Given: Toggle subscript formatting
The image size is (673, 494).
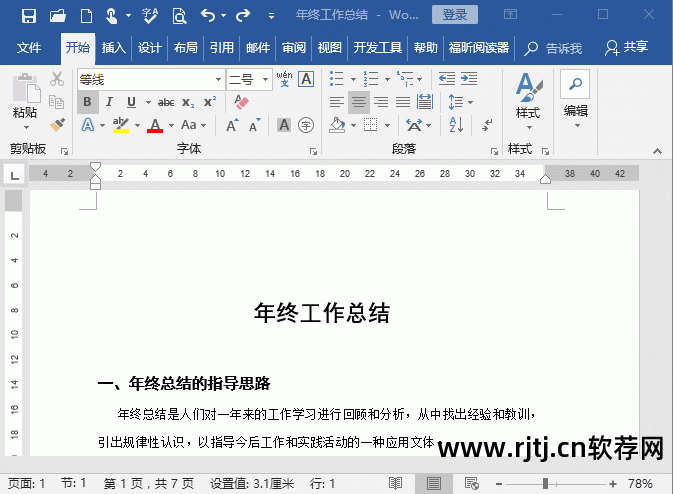Looking at the screenshot, I should click(188, 102).
